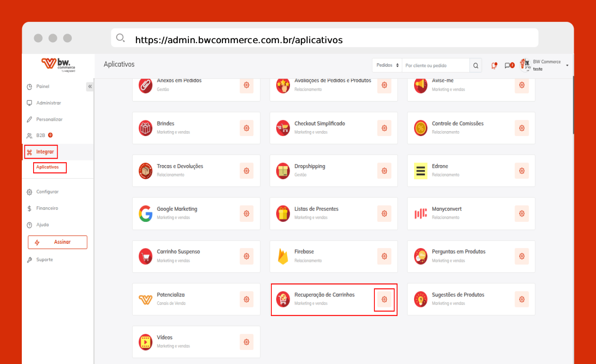Open settings gear for Google Marketing
596x364 pixels.
coord(247,214)
